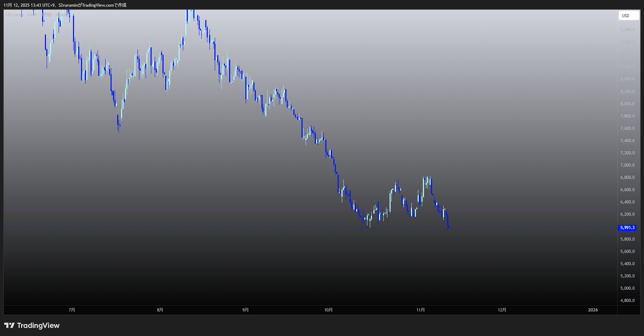Click the 8,000.0 price scale label

628,104
